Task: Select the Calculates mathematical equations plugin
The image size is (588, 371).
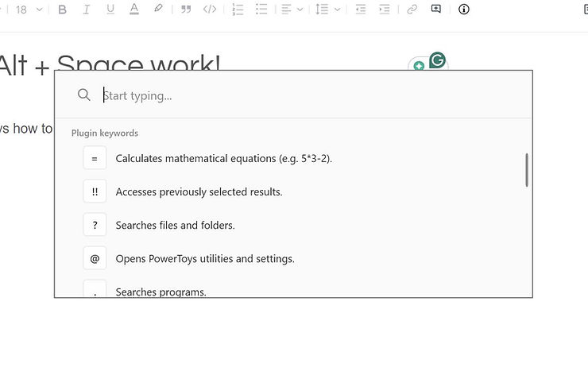Action: click(x=223, y=158)
